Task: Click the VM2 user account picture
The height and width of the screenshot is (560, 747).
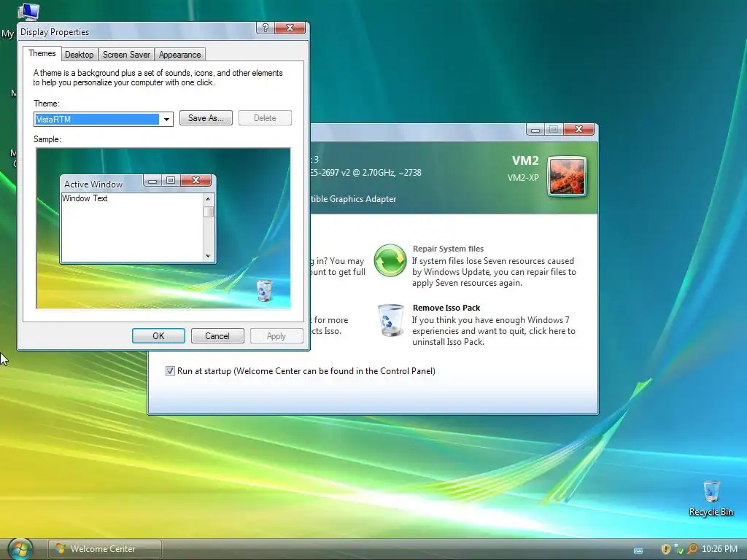Action: click(x=567, y=176)
